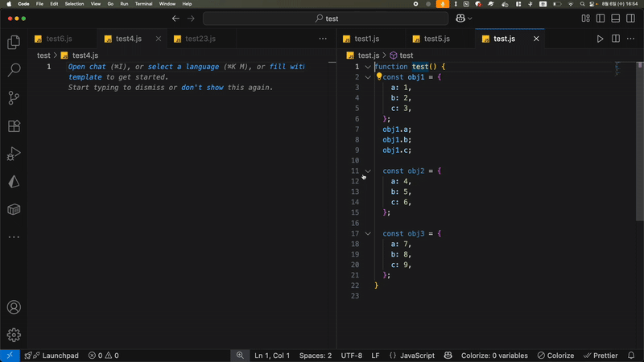644x362 pixels.
Task: Click the lightbulb code action icon
Action: tap(379, 77)
